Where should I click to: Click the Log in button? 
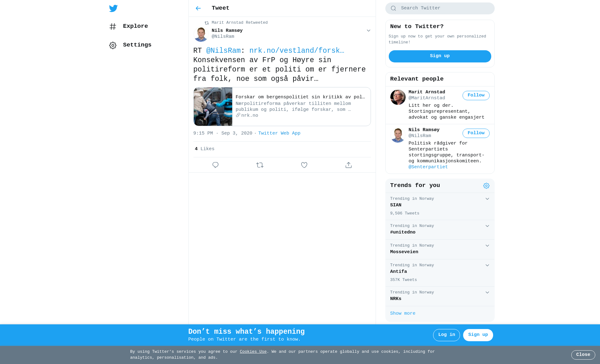coord(446,335)
